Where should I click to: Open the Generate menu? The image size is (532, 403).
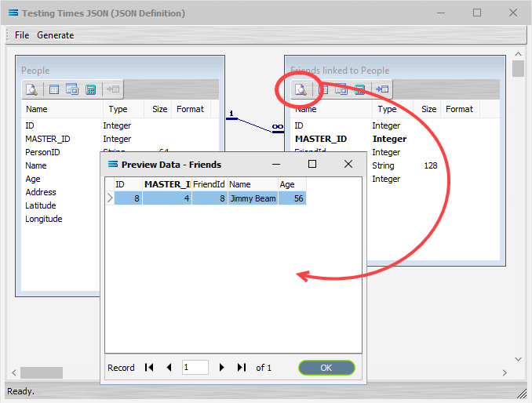tap(55, 35)
